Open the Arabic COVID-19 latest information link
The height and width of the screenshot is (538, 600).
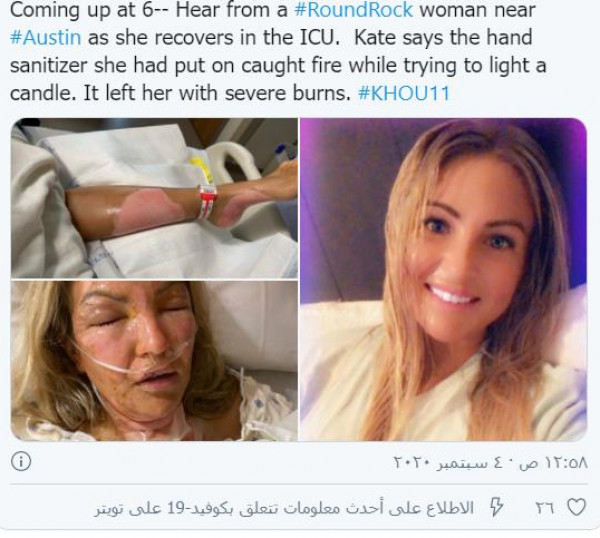(x=284, y=508)
